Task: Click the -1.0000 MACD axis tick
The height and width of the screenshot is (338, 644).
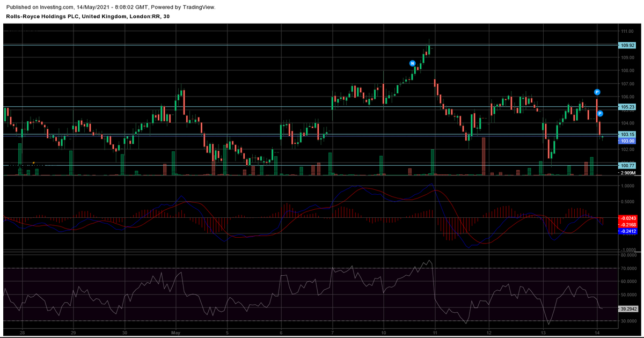Action: [628, 250]
